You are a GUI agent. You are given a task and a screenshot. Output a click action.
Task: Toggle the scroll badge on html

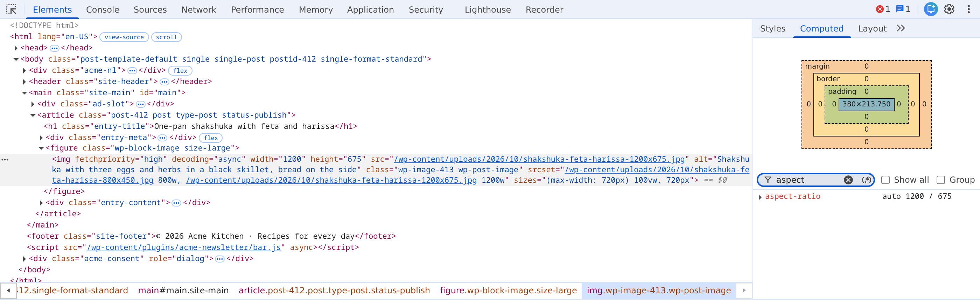[x=166, y=37]
